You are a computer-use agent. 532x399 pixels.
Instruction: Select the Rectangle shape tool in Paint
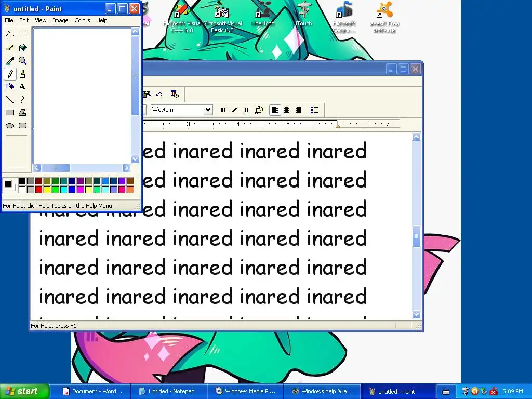[10, 112]
